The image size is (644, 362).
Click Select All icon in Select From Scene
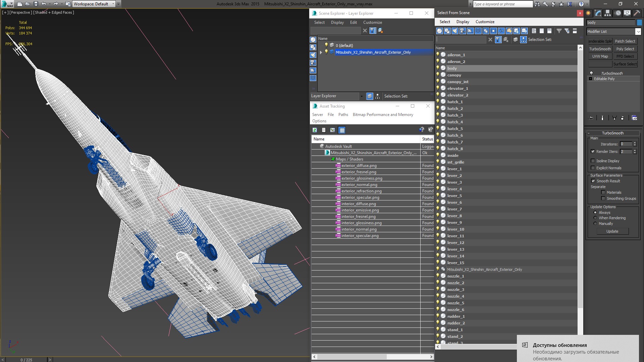[534, 31]
